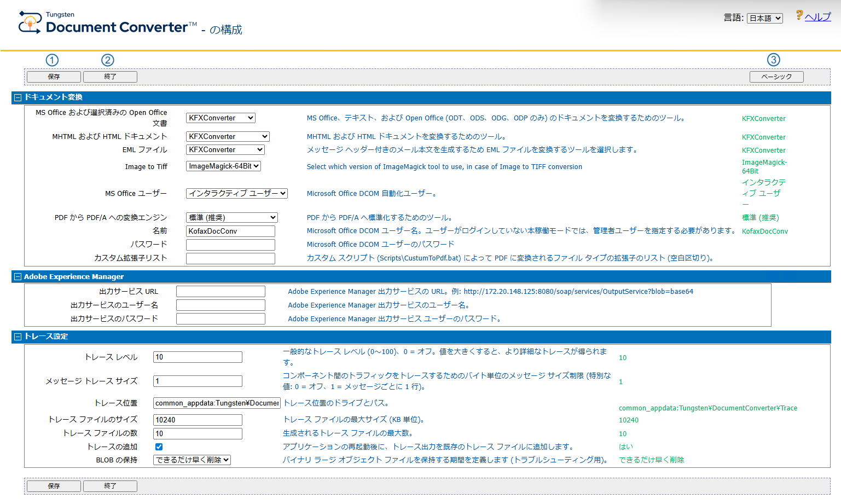Click the bottom 保存 button
The height and width of the screenshot is (504, 841).
pyautogui.click(x=54, y=486)
